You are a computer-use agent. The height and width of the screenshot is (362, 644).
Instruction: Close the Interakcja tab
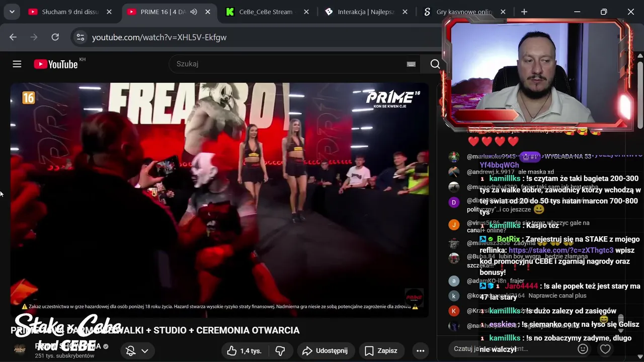pyautogui.click(x=404, y=12)
